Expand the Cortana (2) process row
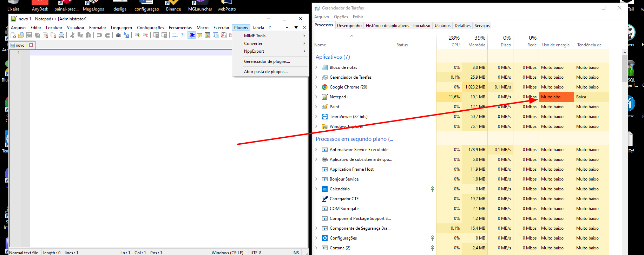 tap(316, 248)
